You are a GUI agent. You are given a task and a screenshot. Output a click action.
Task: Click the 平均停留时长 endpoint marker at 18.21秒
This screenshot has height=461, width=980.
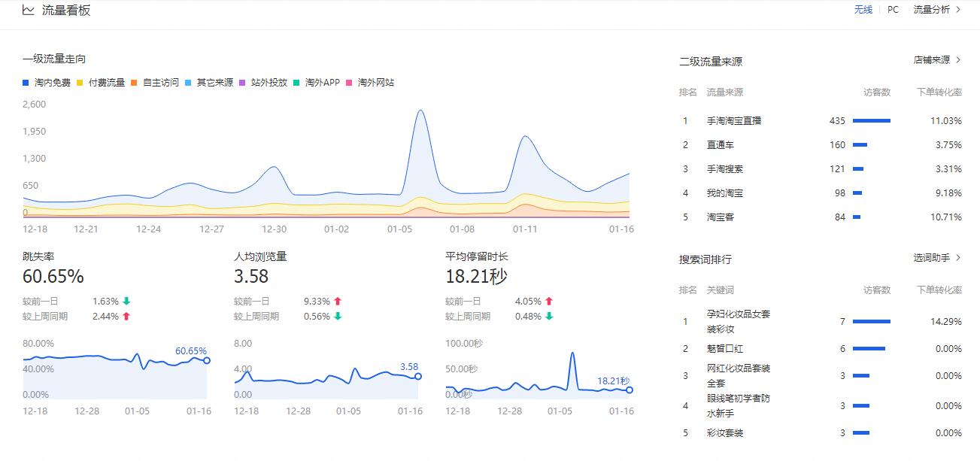click(630, 390)
